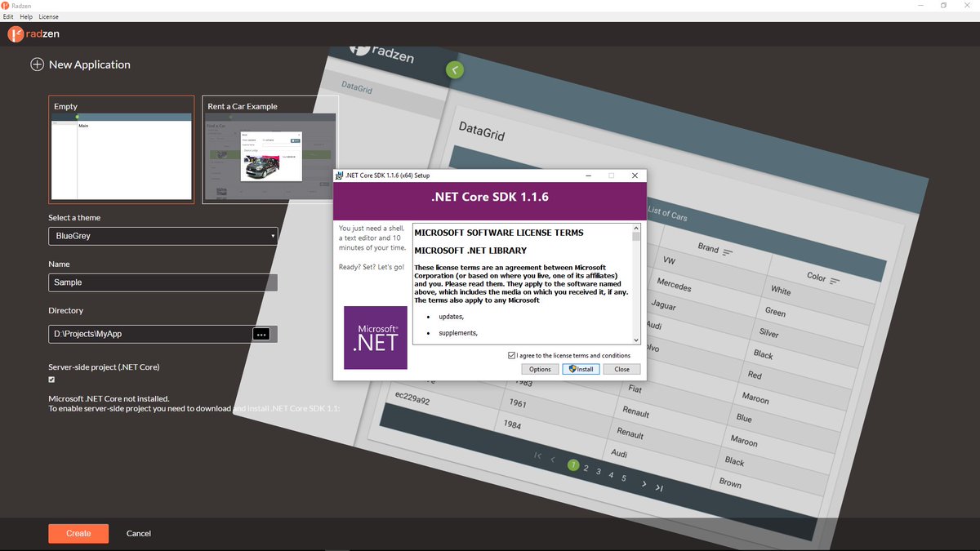Select page 3 in the preview pager

(x=599, y=472)
